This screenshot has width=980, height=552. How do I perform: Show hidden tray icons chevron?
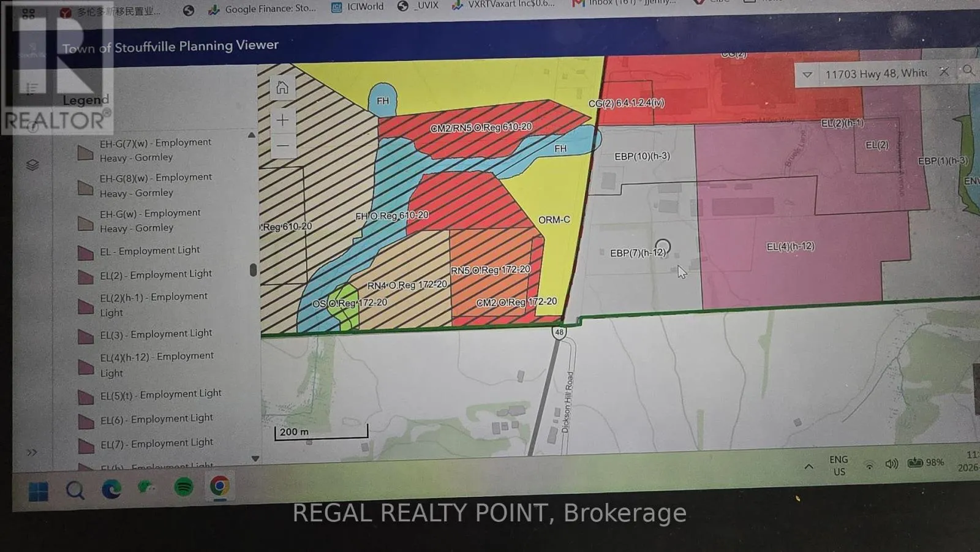pos(809,467)
